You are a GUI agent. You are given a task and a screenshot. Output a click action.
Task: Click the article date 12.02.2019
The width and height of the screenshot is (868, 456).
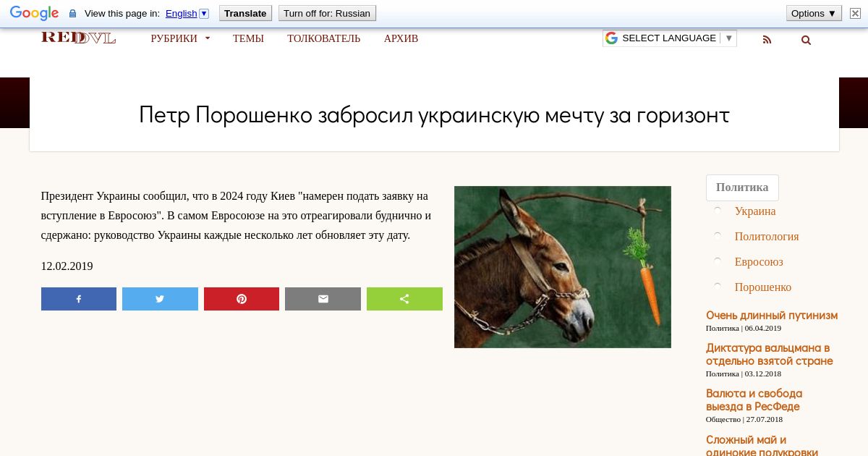[x=67, y=266]
